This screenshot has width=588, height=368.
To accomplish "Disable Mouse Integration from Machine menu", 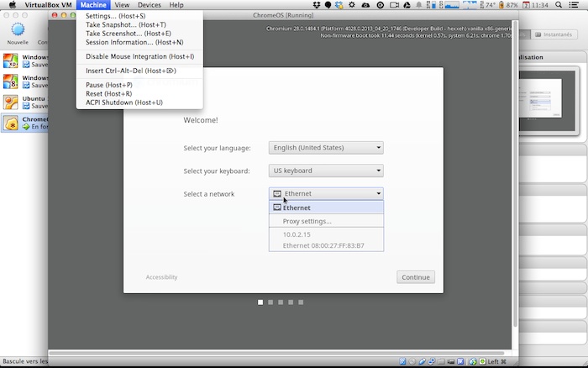I will coord(139,56).
